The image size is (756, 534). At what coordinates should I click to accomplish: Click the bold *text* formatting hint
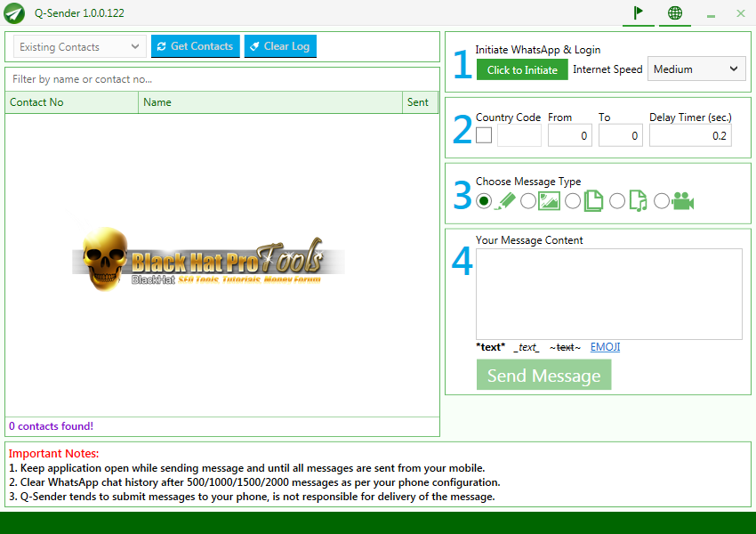pos(490,347)
